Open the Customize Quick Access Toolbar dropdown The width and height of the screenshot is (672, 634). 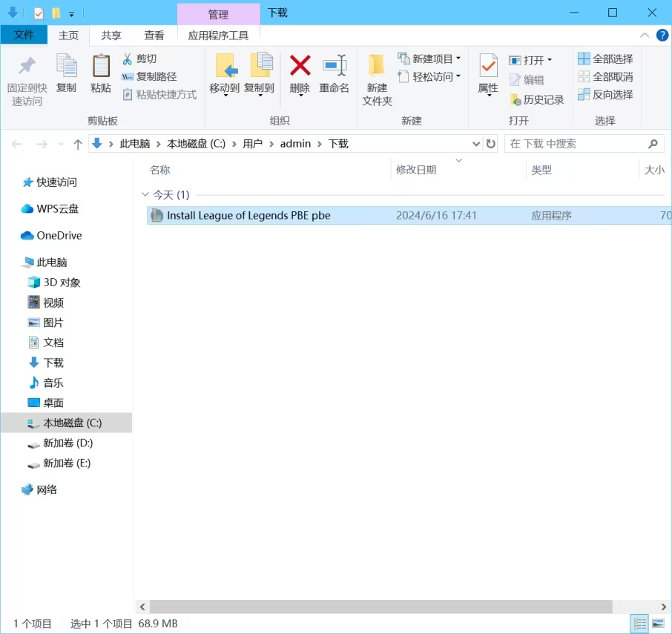(x=71, y=14)
